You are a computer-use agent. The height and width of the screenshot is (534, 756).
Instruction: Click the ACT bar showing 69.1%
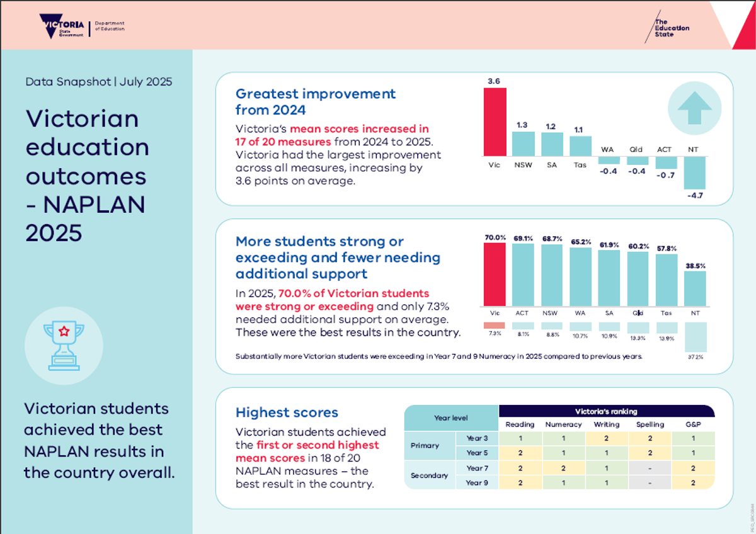tap(523, 275)
